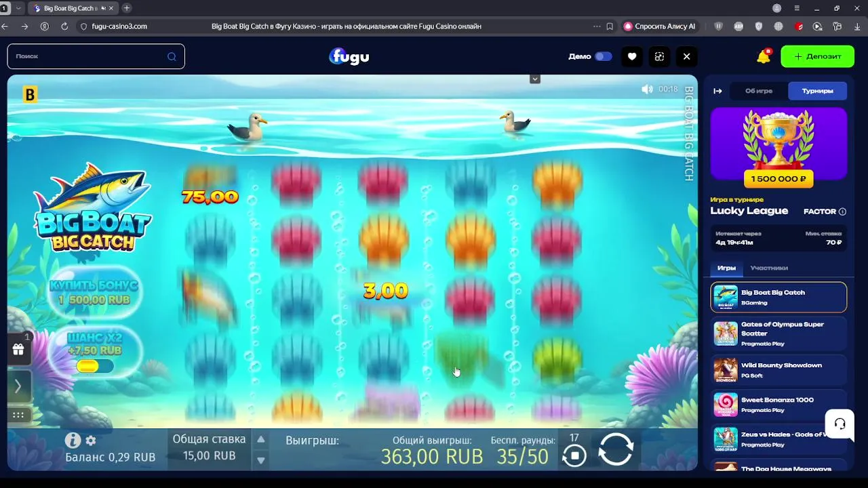Bookmark this page icon in address bar
The width and height of the screenshot is (868, 488).
[x=610, y=26]
